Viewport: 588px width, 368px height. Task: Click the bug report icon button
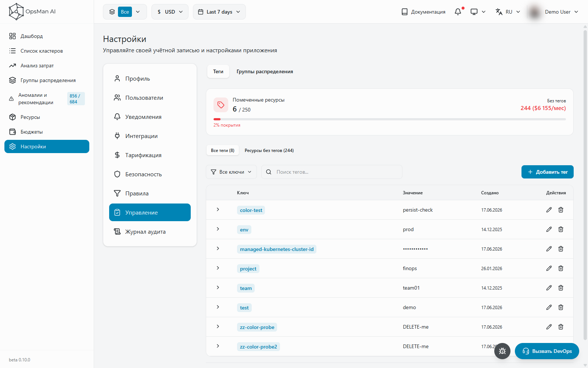[x=502, y=351]
